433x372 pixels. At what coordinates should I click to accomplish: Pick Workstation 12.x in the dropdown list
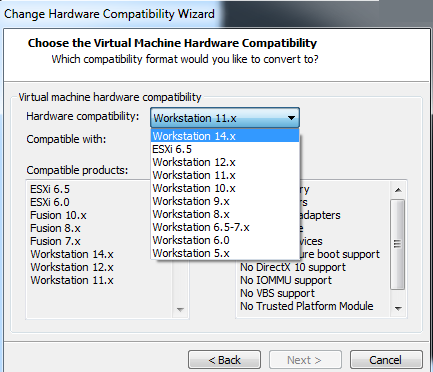tap(225, 162)
